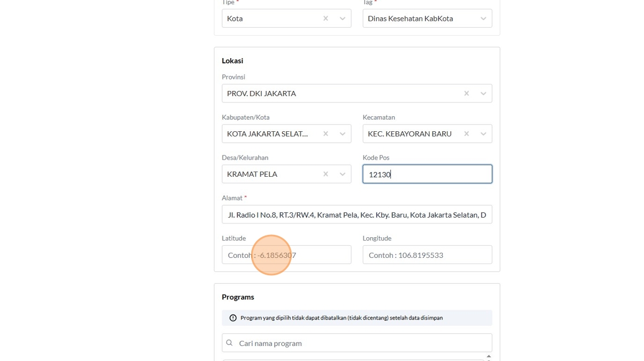Clear the Desa/Kelurahan selection
The image size is (644, 361).
(x=325, y=174)
